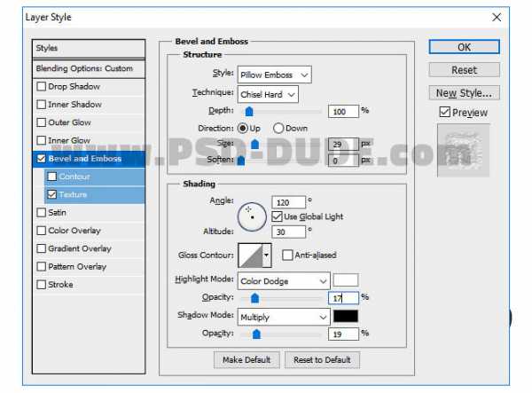This screenshot has height=393, width=532.
Task: Select Blending Options: Custom in styles list
Action: point(84,68)
